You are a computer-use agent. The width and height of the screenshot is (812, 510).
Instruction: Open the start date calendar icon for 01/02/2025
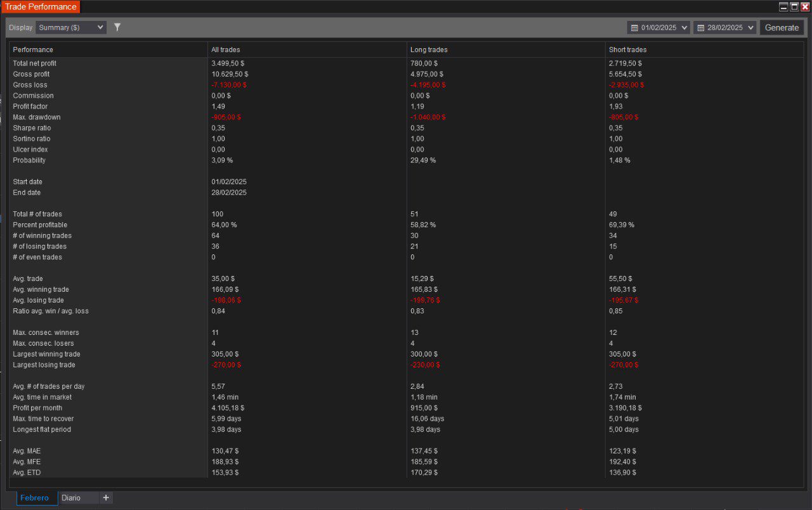[x=635, y=28]
